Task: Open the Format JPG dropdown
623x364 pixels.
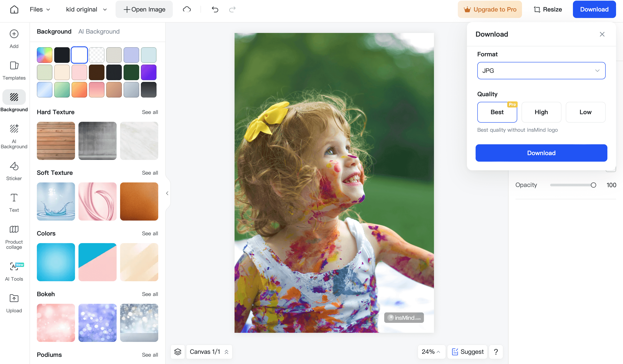Action: pos(541,71)
